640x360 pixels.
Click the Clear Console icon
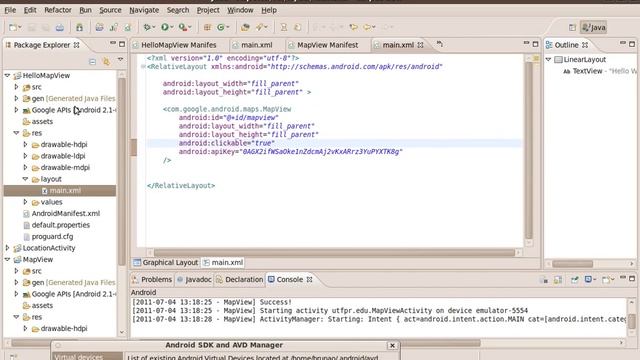pyautogui.click(x=543, y=280)
